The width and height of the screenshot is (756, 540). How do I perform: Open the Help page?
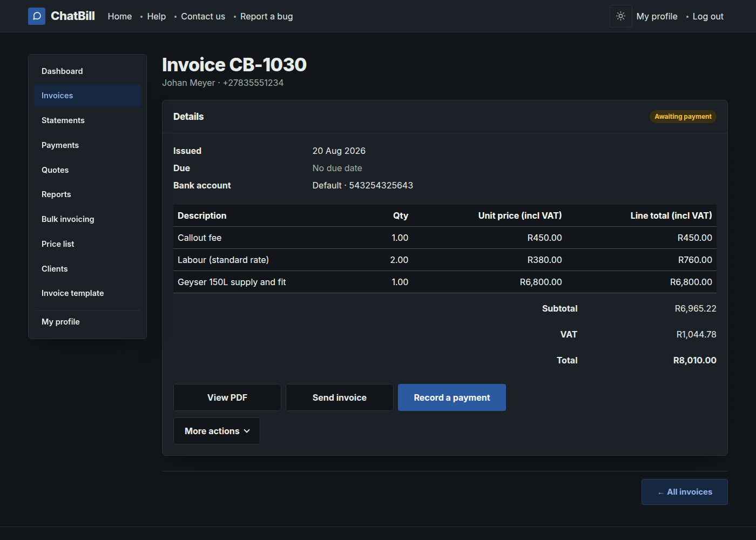pyautogui.click(x=157, y=16)
